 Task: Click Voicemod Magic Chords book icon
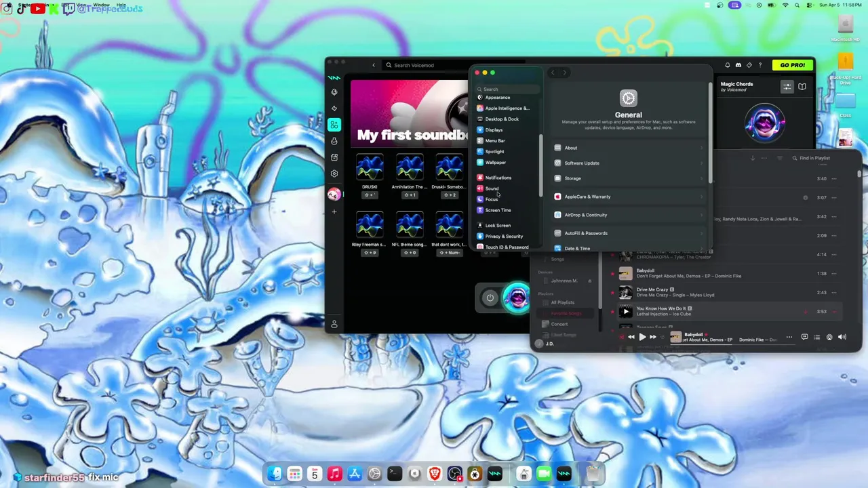coord(802,87)
